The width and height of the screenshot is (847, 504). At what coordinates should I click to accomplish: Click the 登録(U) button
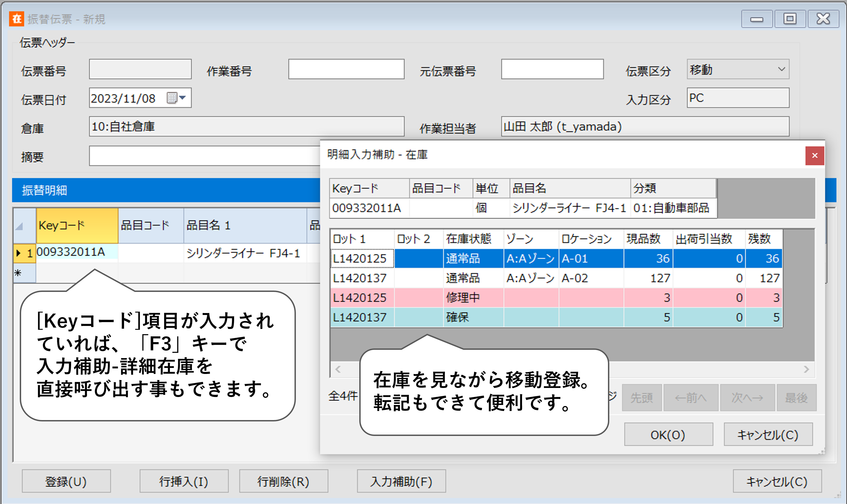(66, 481)
